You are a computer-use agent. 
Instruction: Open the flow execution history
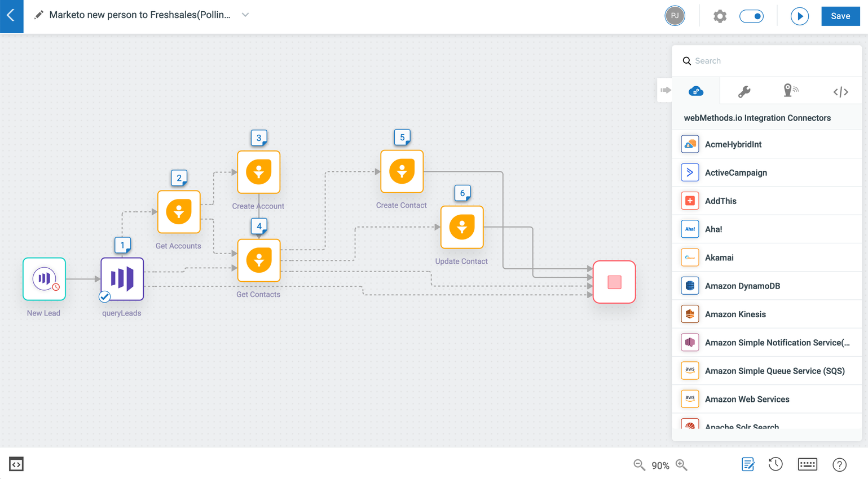[x=775, y=464]
